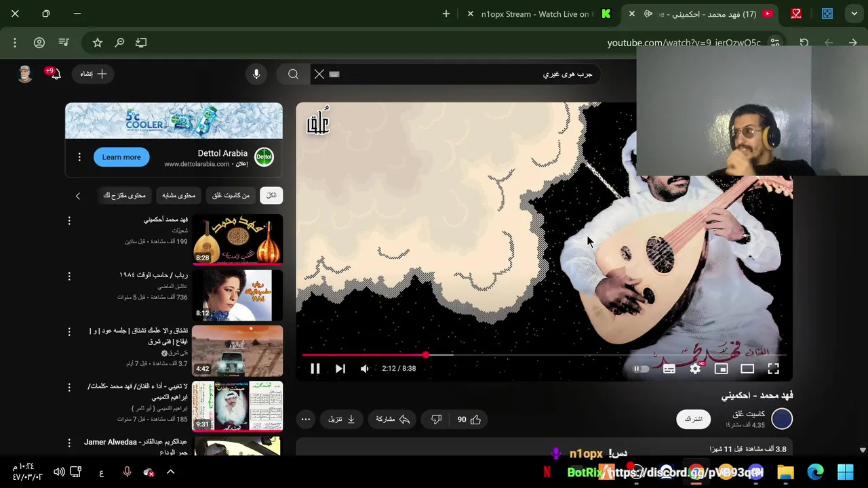Click the YouTube address bar URL
This screenshot has height=488, width=868.
(x=684, y=43)
